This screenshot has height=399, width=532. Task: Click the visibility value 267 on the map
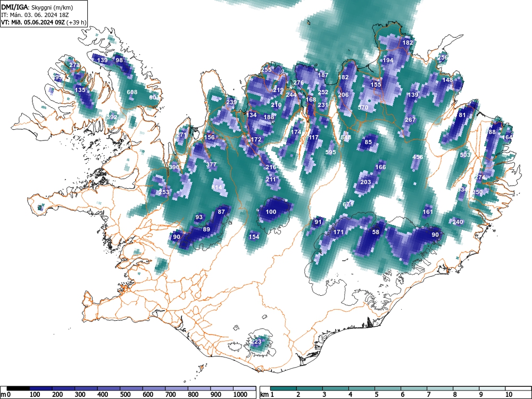tap(410, 119)
